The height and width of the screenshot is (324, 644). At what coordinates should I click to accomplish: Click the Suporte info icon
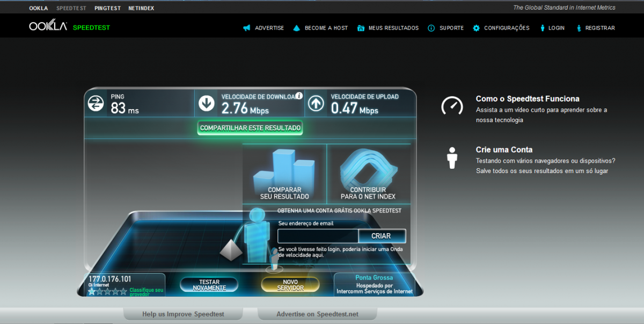[431, 28]
